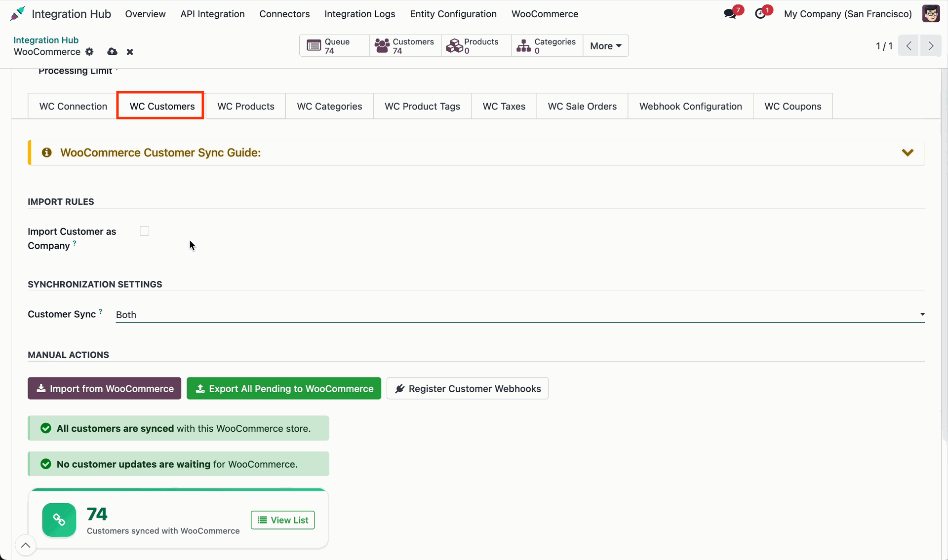Open the chat messages icon with badge 7

click(730, 14)
